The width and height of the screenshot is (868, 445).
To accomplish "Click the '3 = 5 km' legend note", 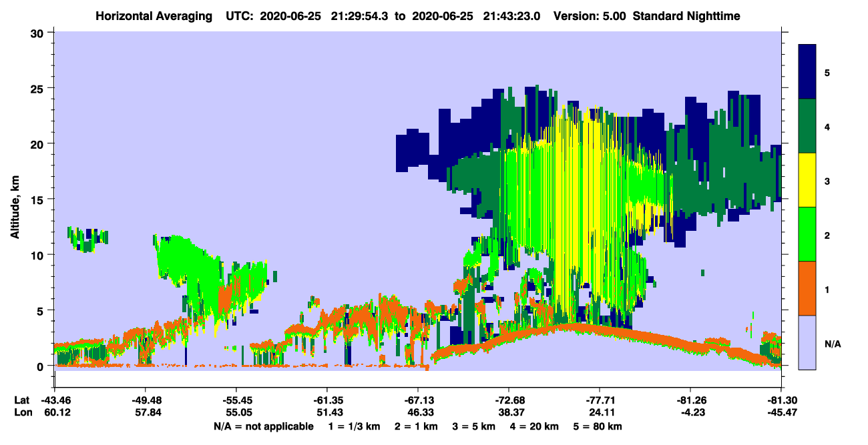I will pos(473,426).
